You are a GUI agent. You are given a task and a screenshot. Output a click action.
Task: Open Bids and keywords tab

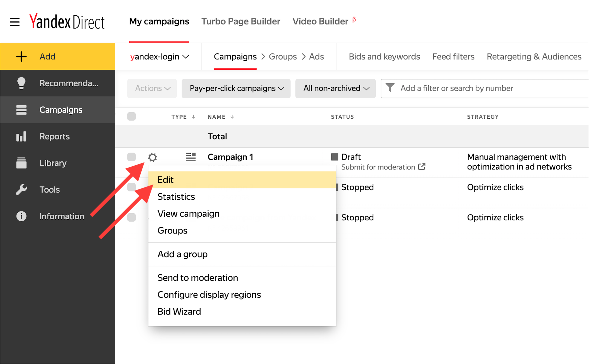pyautogui.click(x=384, y=57)
